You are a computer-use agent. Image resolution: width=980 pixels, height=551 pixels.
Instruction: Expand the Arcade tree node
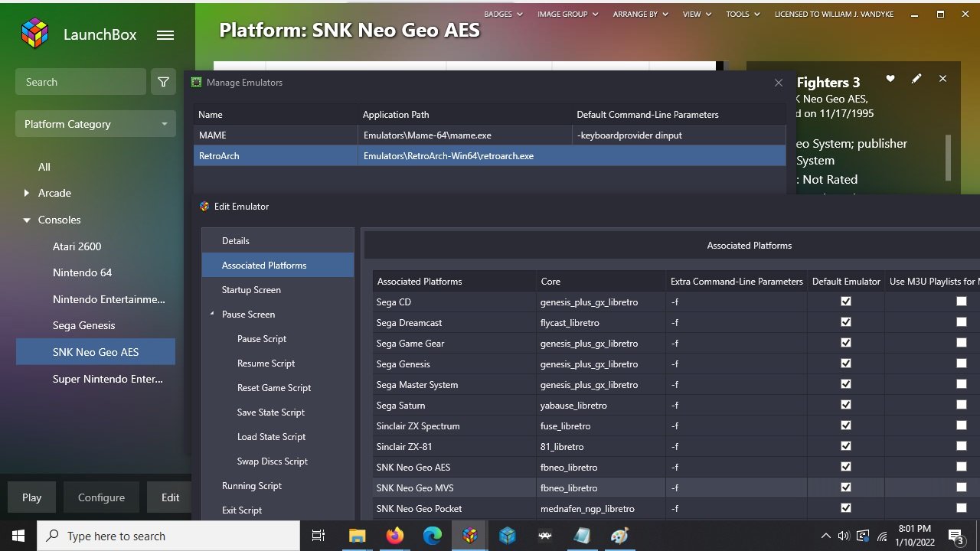pos(27,194)
